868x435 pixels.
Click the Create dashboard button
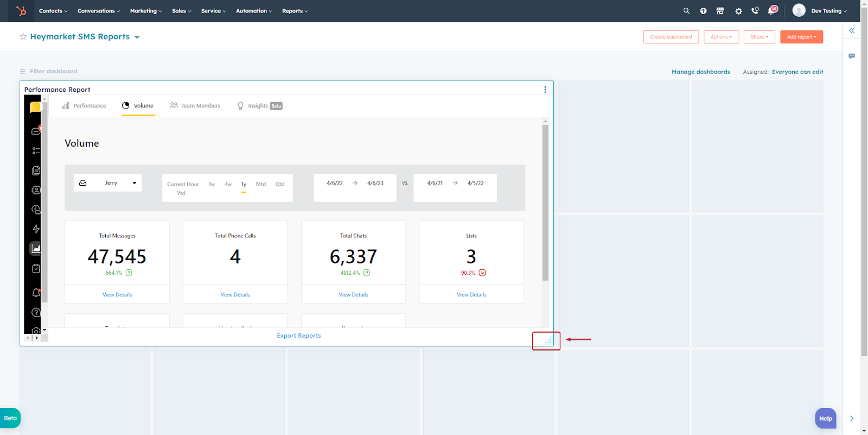(x=671, y=37)
